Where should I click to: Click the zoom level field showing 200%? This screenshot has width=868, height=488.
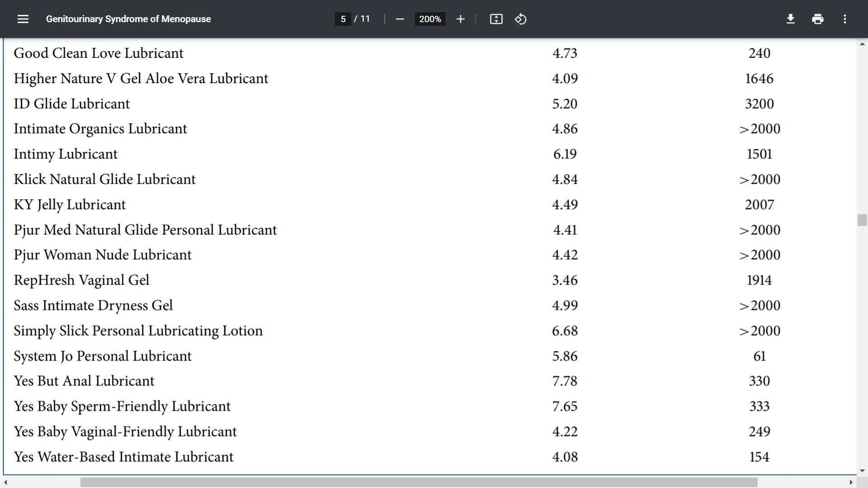(x=430, y=19)
